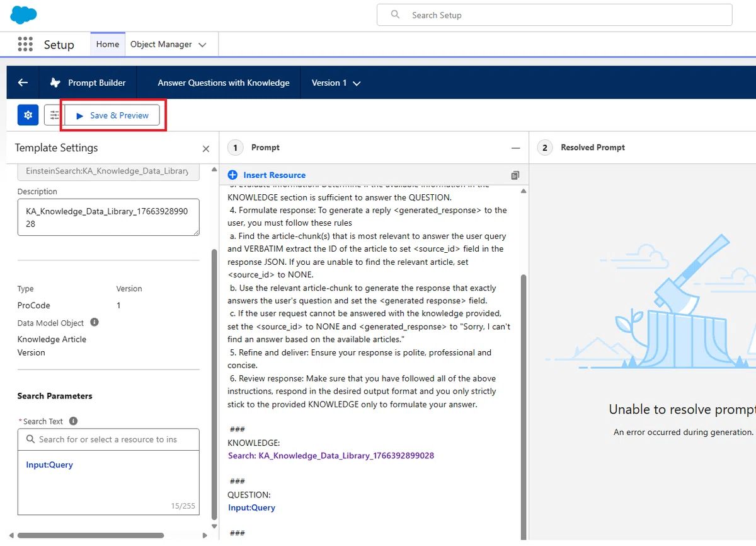Click the KNOWLEDGE: label in prompt
The width and height of the screenshot is (756, 546).
(x=254, y=443)
